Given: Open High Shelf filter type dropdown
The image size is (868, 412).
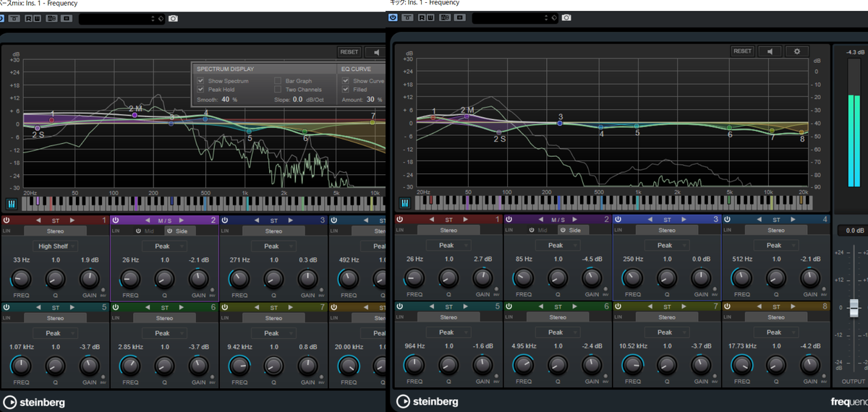Looking at the screenshot, I should tap(55, 246).
